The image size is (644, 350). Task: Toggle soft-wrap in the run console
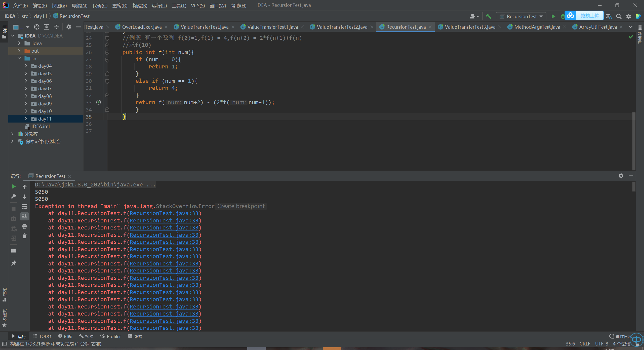25,207
